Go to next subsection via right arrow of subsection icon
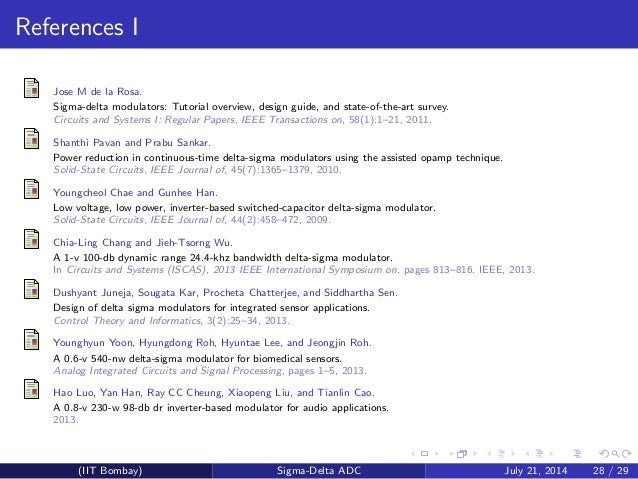The width and height of the screenshot is (638, 479). [x=513, y=453]
